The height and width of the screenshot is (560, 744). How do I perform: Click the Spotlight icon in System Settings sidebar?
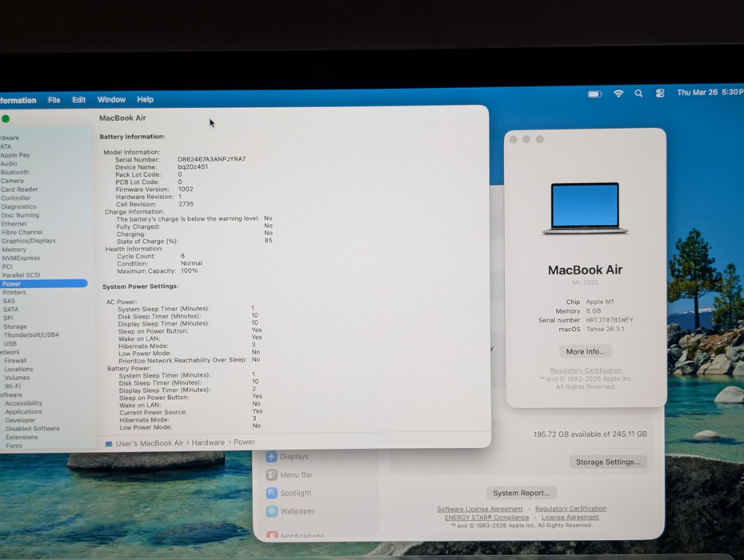271,493
